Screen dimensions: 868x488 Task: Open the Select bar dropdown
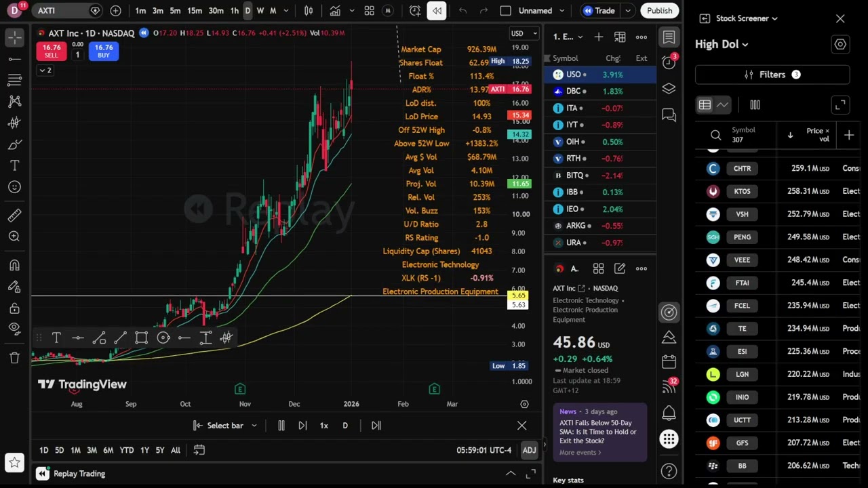(x=225, y=426)
